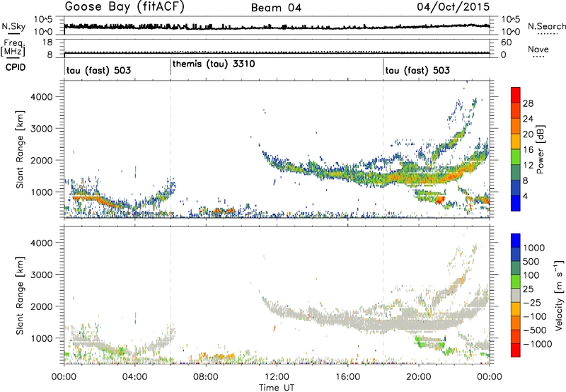Click the '20:00' time tick label
566x392 pixels.
coord(419,377)
